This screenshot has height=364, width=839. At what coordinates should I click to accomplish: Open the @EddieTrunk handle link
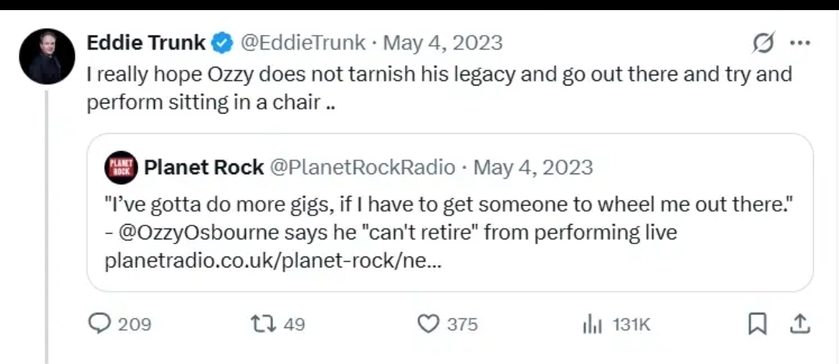click(x=303, y=42)
